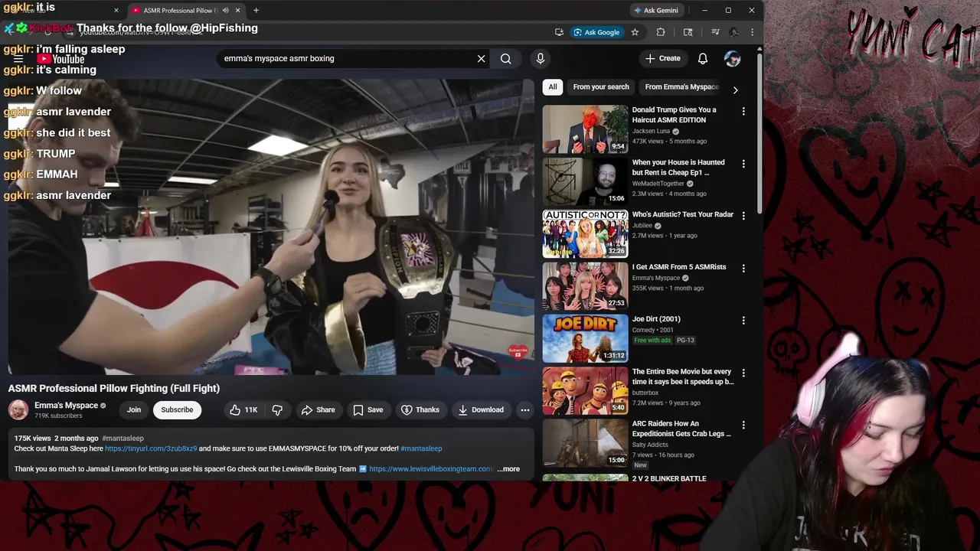Viewport: 980px width, 551px height.
Task: Open options for Joe Dirt movie
Action: pyautogui.click(x=743, y=321)
